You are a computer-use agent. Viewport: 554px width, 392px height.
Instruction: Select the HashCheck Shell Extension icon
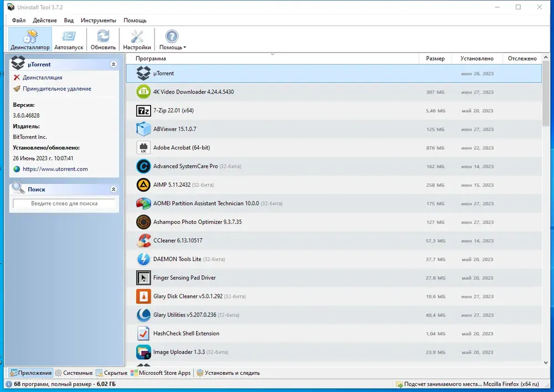(x=143, y=333)
